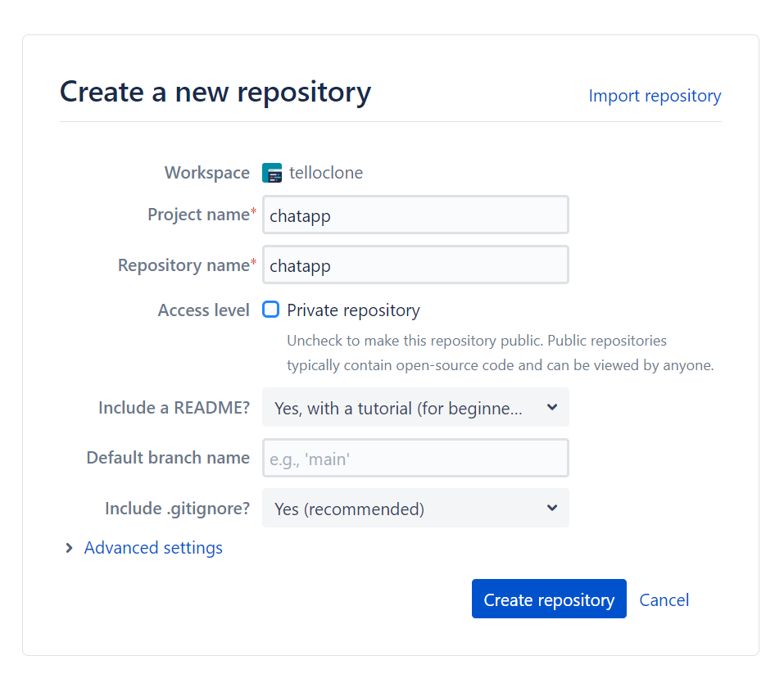Viewport: 784px width, 674px height.
Task: Open the Advanced settings link
Action: point(153,548)
